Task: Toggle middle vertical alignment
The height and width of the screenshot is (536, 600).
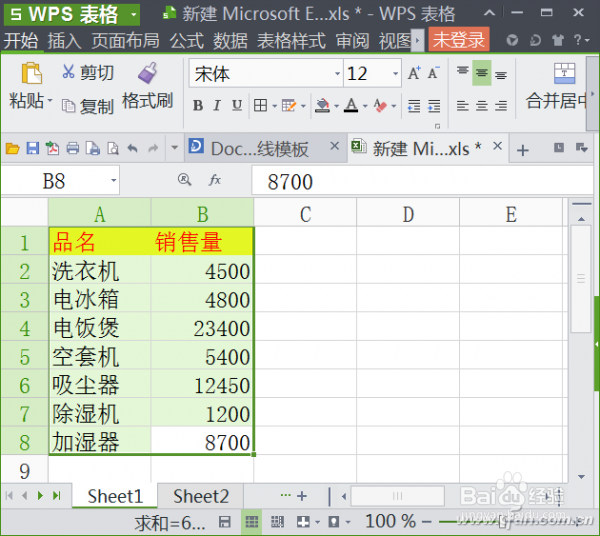Action: 481,72
